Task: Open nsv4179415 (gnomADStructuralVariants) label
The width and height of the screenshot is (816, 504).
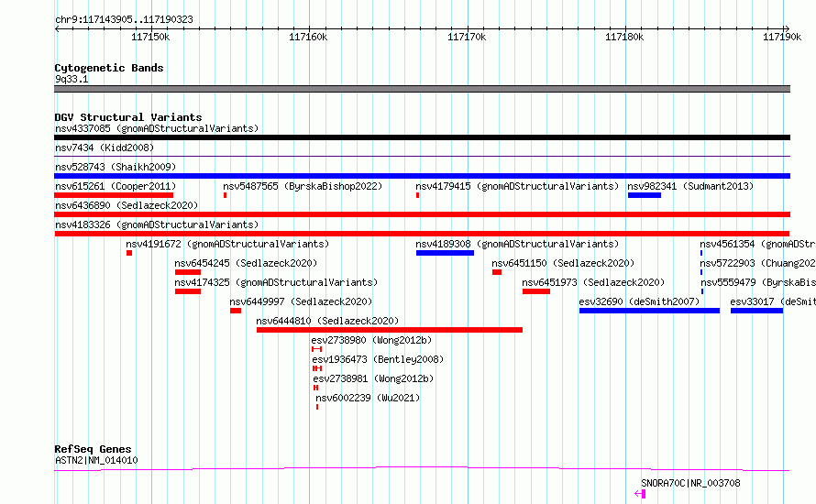Action: click(x=517, y=186)
